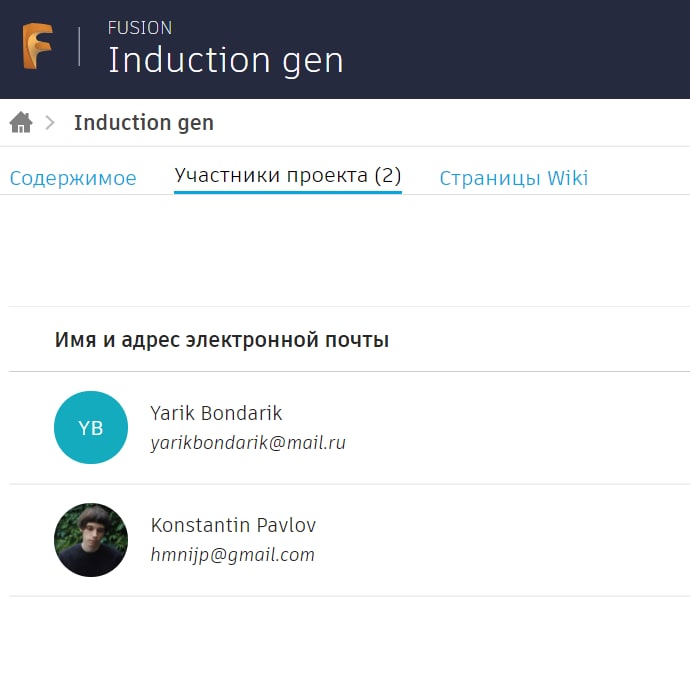Select Участники проекта (2) tab
The height and width of the screenshot is (689, 690).
point(288,176)
